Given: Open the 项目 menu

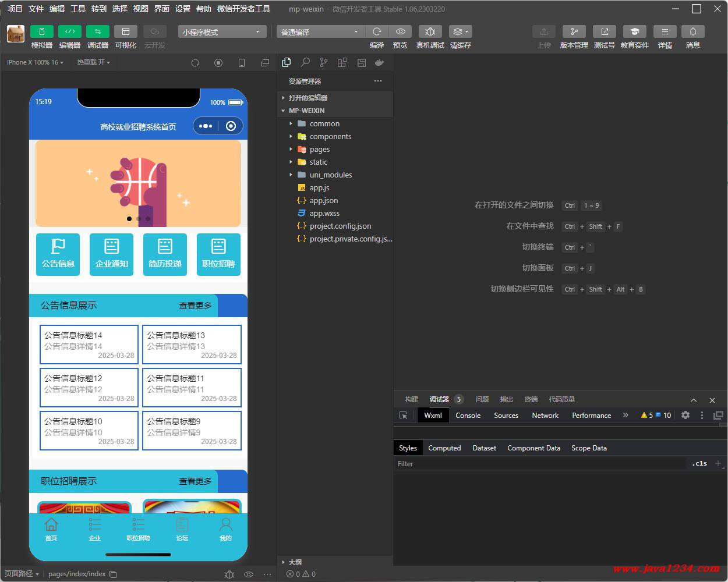Looking at the screenshot, I should tap(15, 9).
